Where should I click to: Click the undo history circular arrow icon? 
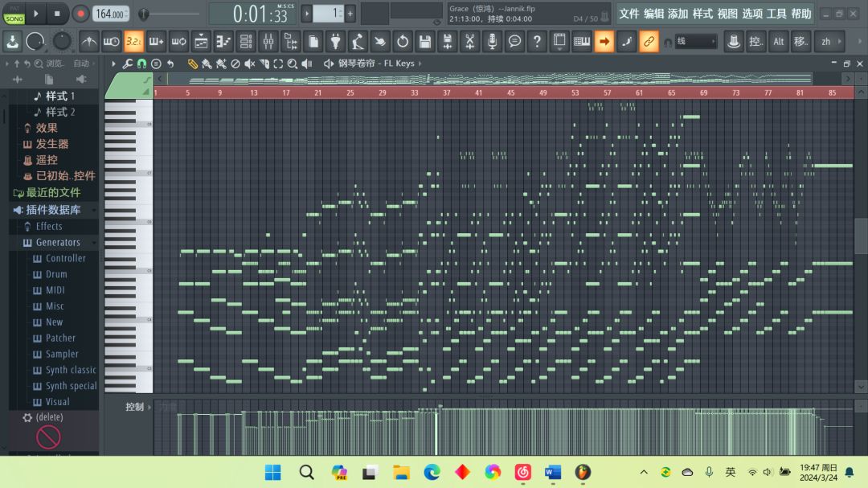[403, 41]
